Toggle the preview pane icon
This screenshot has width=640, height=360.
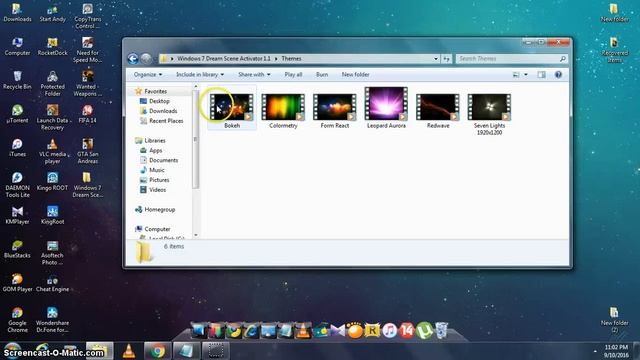(541, 75)
